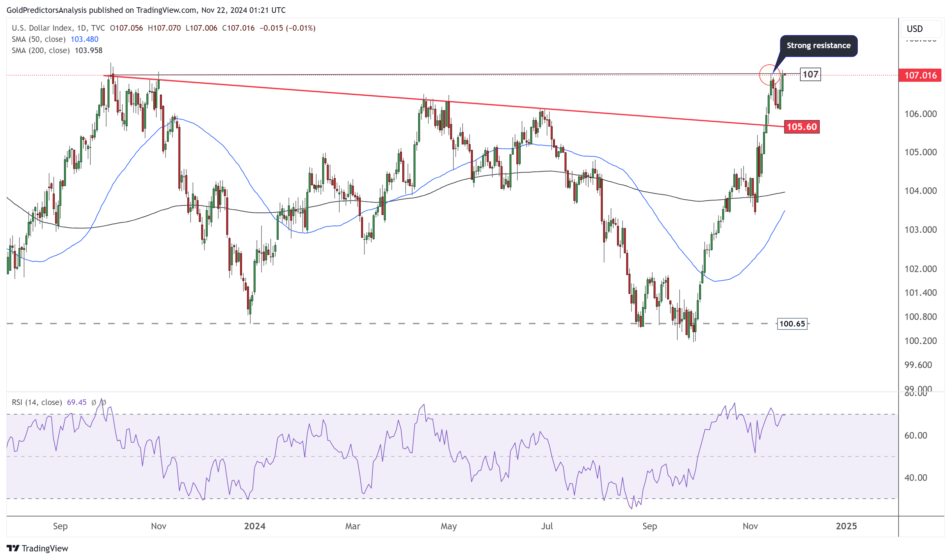Image resolution: width=951 pixels, height=560 pixels.
Task: Click the 103.480 SMA 50 value
Action: (84, 39)
